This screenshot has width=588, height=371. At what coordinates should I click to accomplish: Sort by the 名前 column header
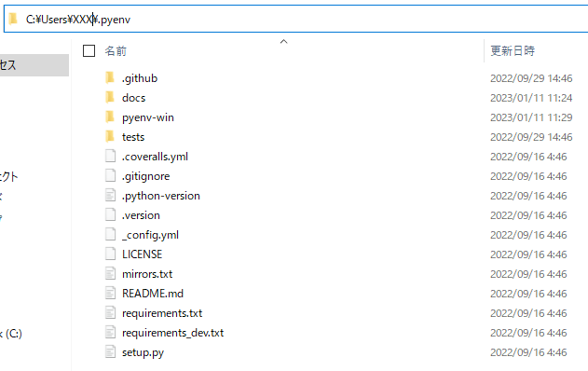(116, 50)
